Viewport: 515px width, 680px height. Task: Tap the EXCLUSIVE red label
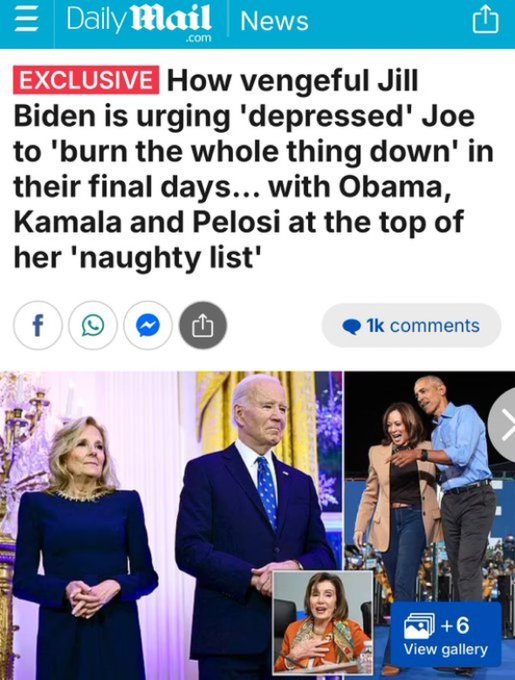(86, 79)
